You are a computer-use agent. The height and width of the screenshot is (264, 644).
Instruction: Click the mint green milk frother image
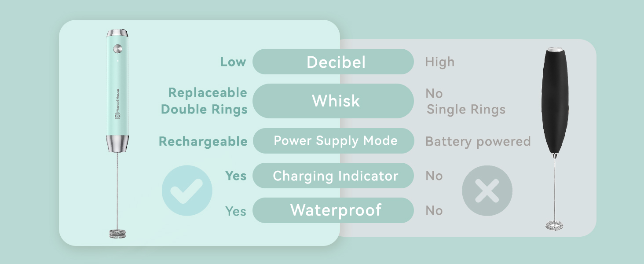click(x=118, y=92)
